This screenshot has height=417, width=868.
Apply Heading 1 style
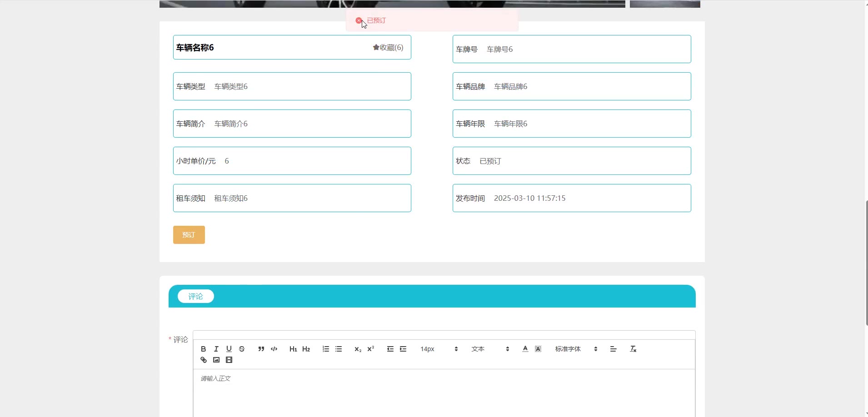click(293, 349)
